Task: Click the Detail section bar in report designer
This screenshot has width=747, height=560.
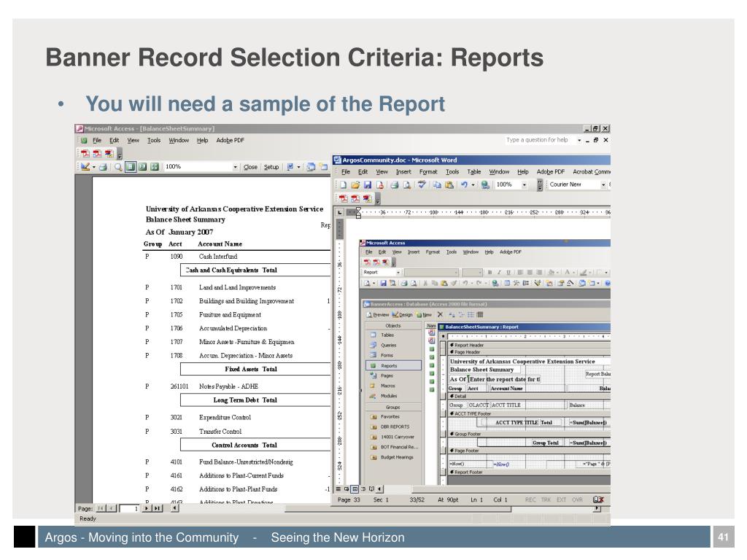Action: [x=529, y=396]
